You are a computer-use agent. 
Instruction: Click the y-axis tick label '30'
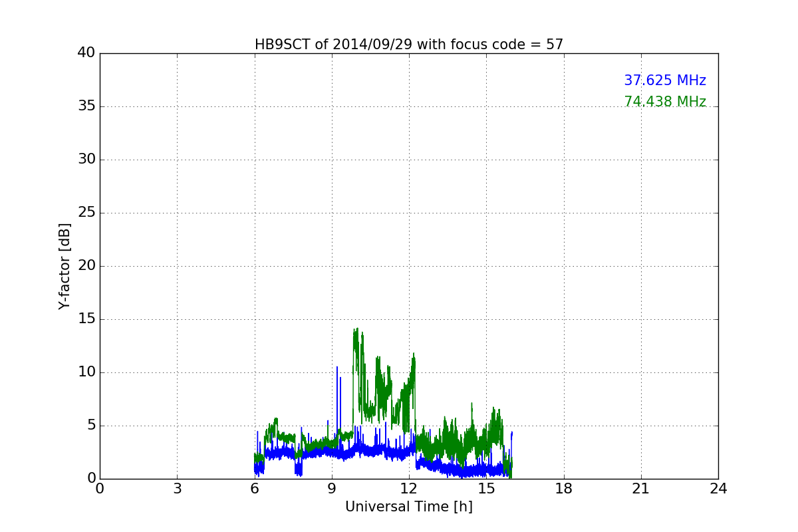86,160
